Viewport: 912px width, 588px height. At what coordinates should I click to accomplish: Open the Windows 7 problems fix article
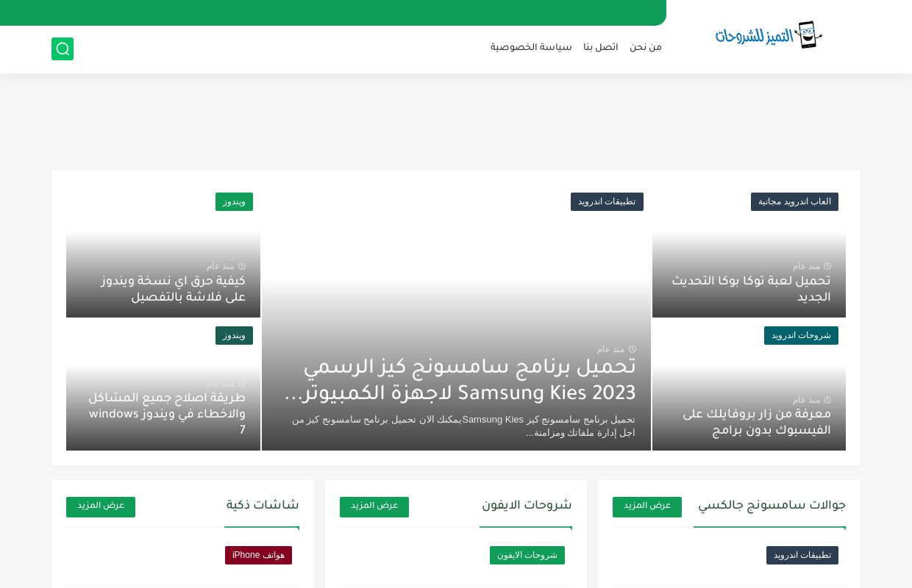click(168, 414)
